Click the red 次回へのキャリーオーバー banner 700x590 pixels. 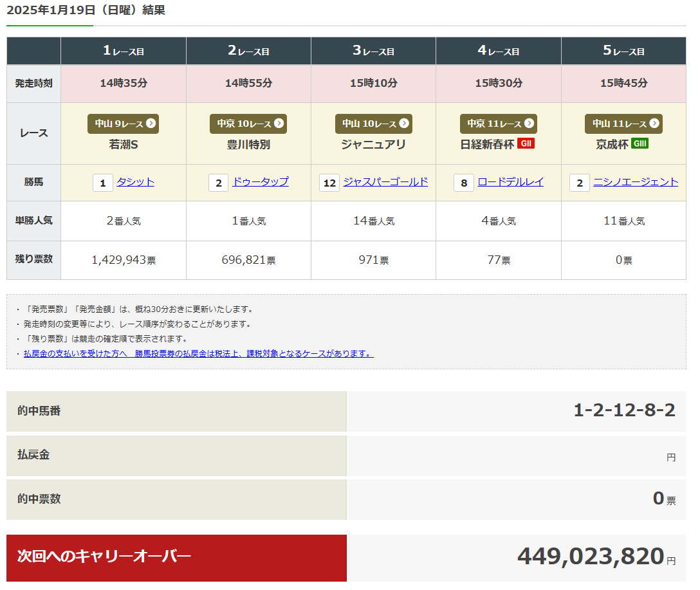[176, 558]
